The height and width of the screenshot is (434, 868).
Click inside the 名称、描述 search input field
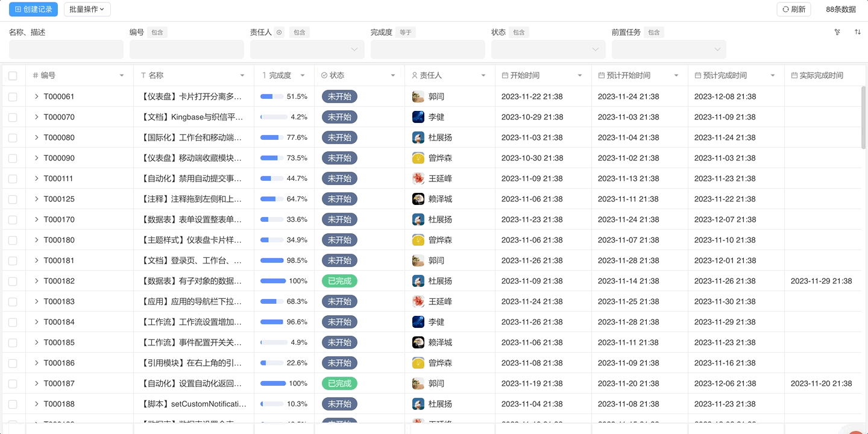pyautogui.click(x=66, y=49)
